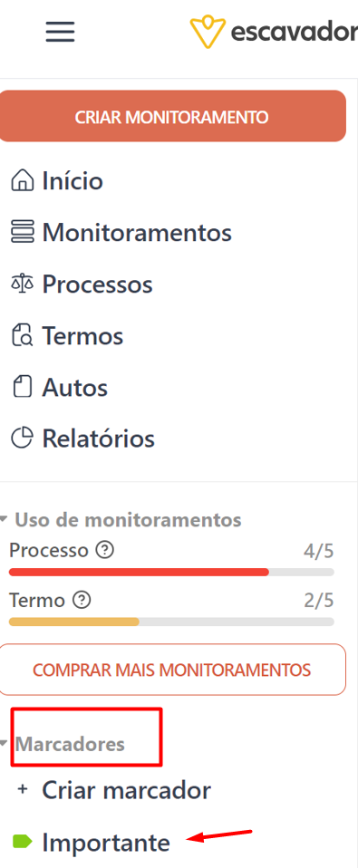Screen dimensions: 358x868
Task: Click the Escavador logo
Action: pos(274,32)
